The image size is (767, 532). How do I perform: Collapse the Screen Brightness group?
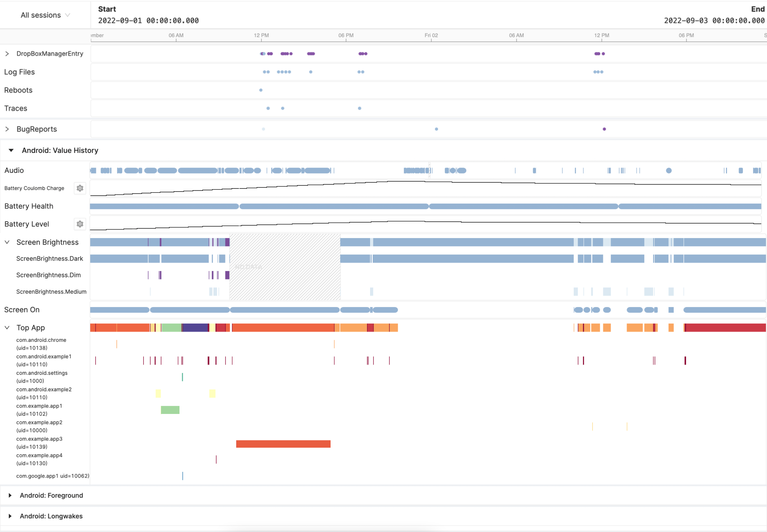(x=7, y=242)
